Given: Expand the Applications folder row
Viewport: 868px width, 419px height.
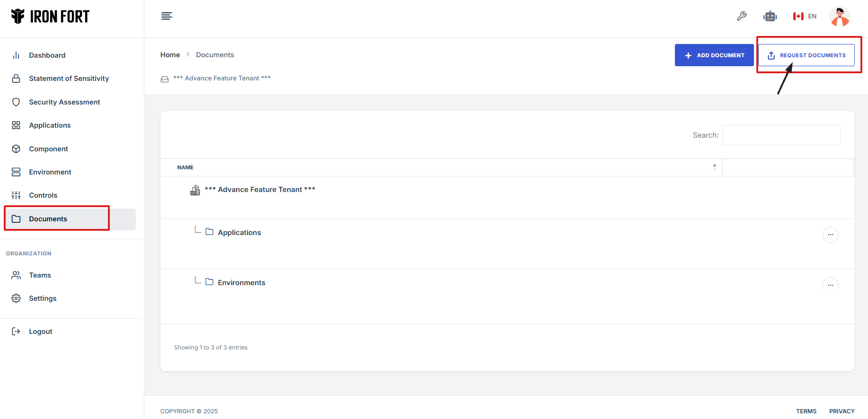Looking at the screenshot, I should 239,233.
